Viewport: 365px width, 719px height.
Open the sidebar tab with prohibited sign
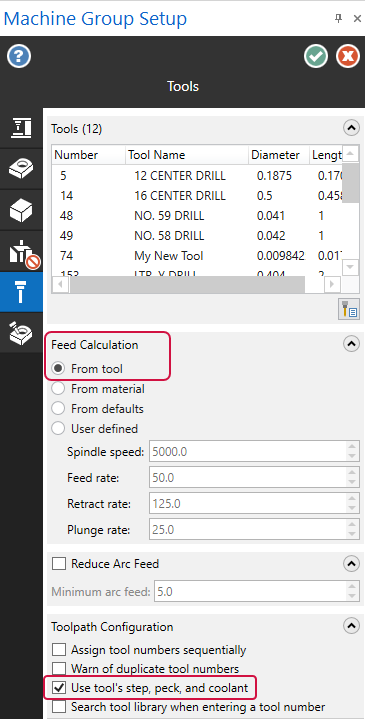coord(21,251)
